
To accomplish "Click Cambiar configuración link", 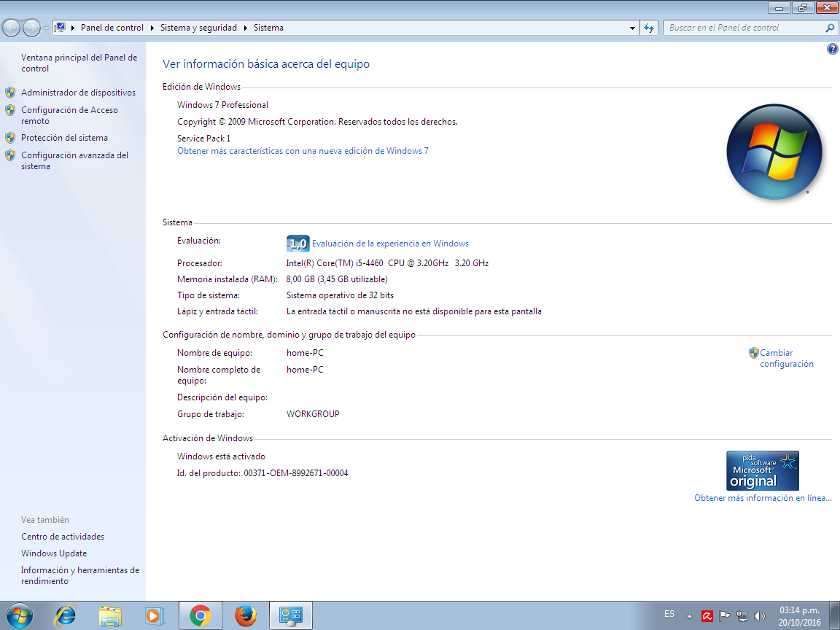I will pos(786,359).
